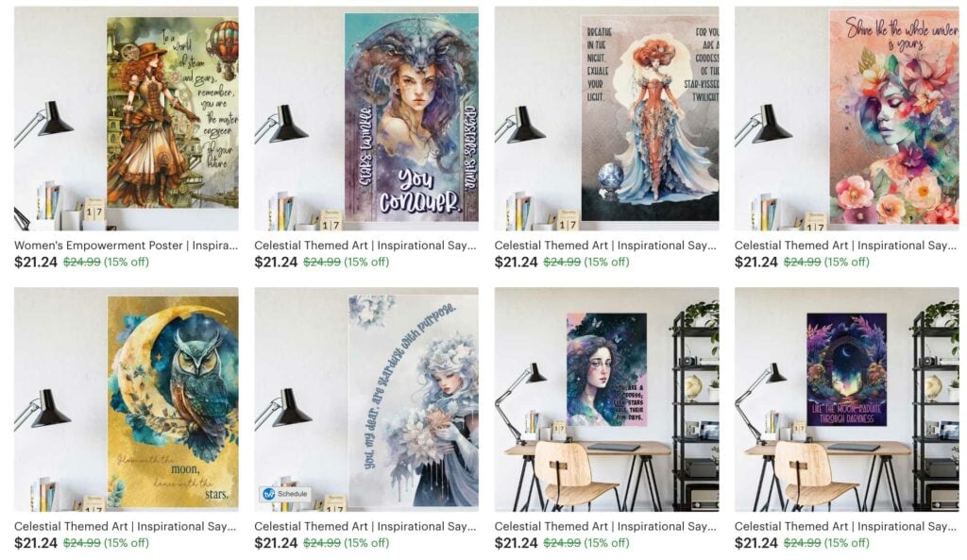Click the Celestial Themed Art title below the owl poster
Image resolution: width=967 pixels, height=560 pixels.
126,527
